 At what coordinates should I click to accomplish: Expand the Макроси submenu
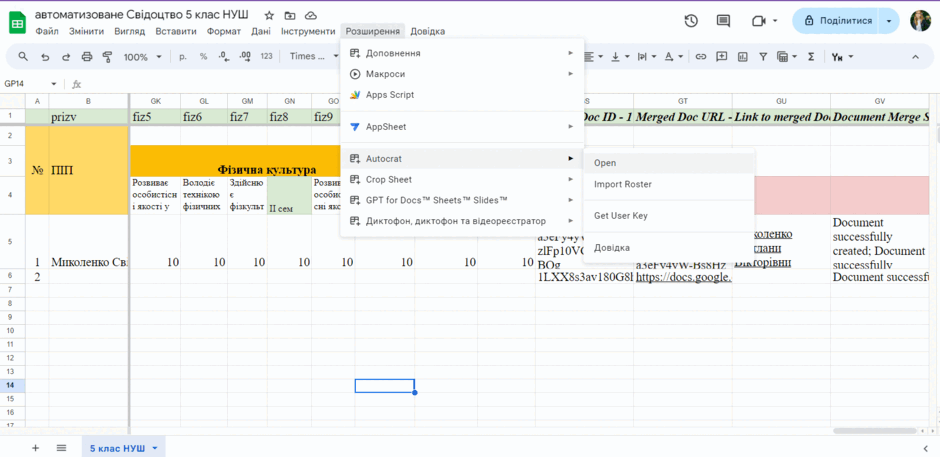pyautogui.click(x=462, y=74)
